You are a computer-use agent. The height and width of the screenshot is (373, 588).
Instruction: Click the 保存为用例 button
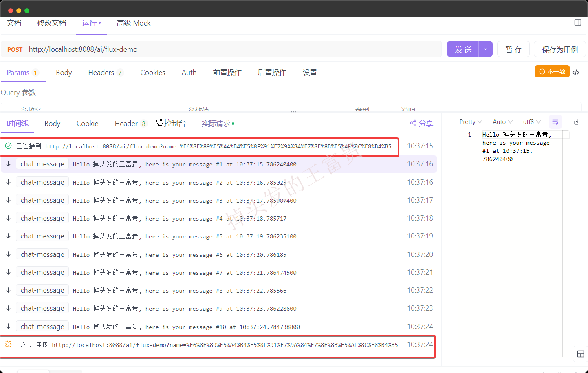560,49
